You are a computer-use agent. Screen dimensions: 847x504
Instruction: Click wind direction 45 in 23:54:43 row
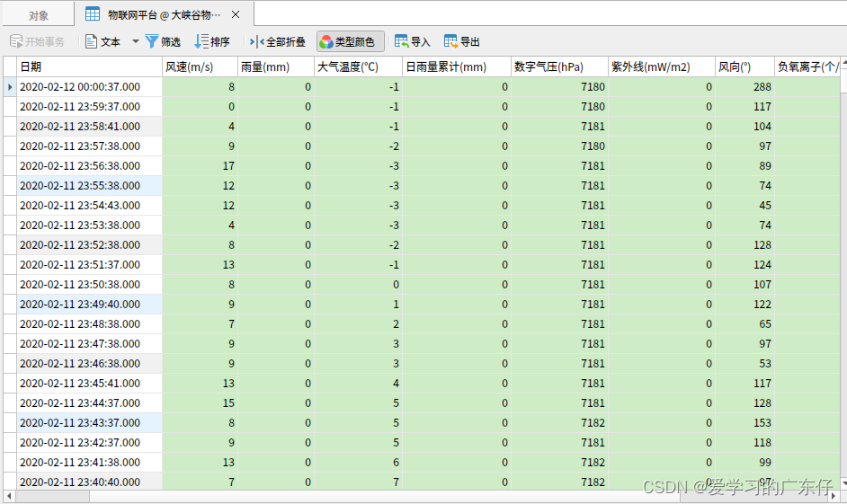tap(744, 206)
